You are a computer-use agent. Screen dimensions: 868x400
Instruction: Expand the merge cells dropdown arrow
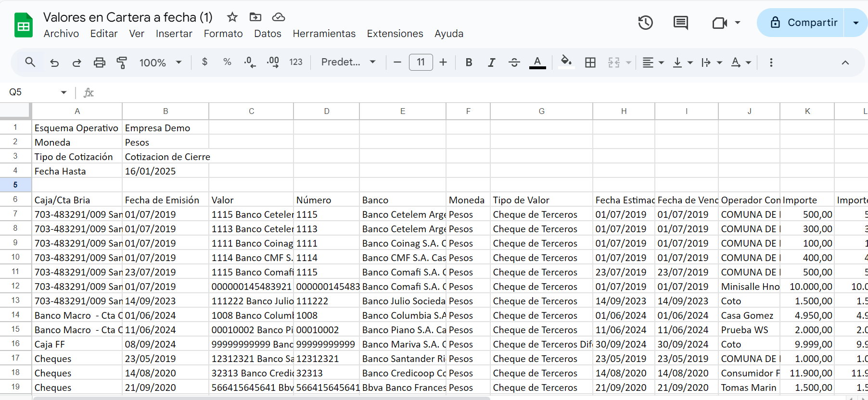(x=628, y=62)
